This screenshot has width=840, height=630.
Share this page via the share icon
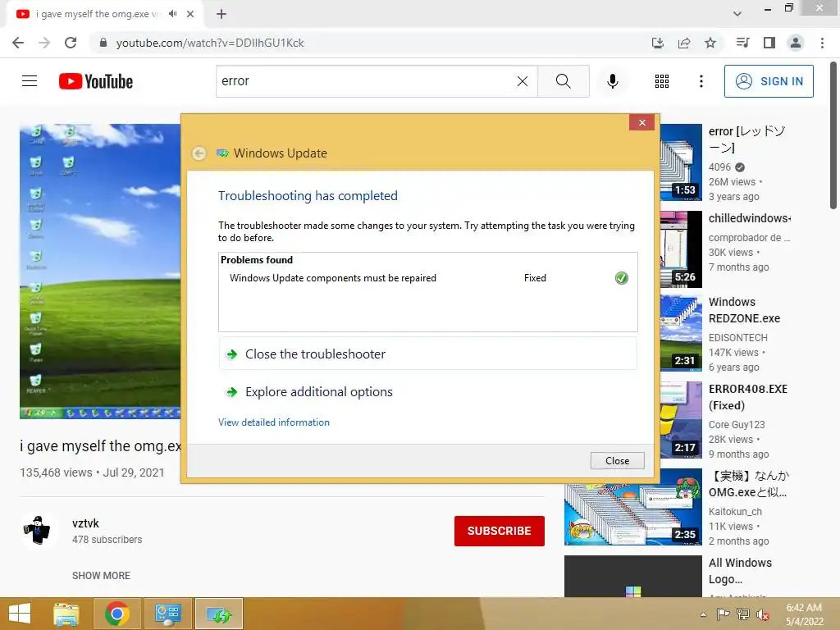coord(684,43)
